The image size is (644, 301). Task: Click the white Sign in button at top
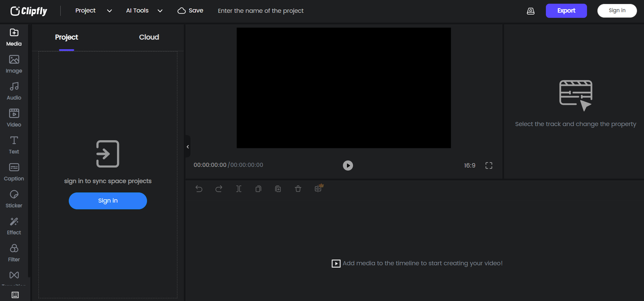617,11
